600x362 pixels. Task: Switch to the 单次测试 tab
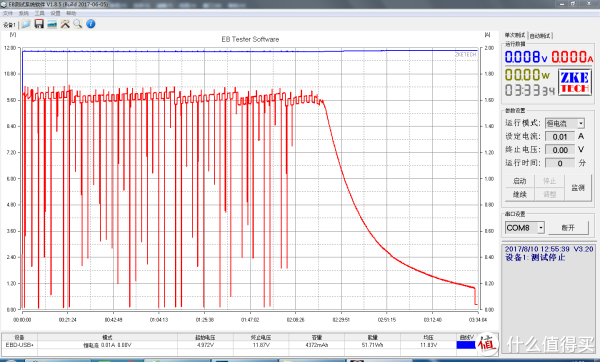pos(515,35)
